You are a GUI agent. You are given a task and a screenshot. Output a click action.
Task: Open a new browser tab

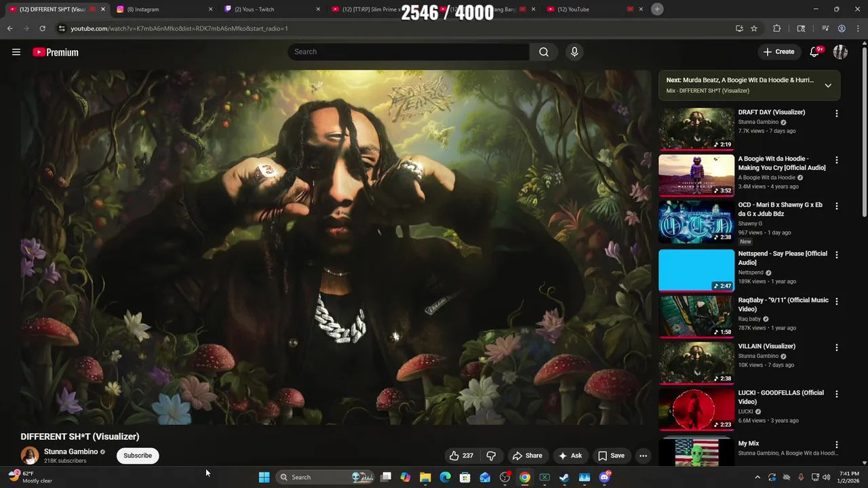click(x=657, y=9)
